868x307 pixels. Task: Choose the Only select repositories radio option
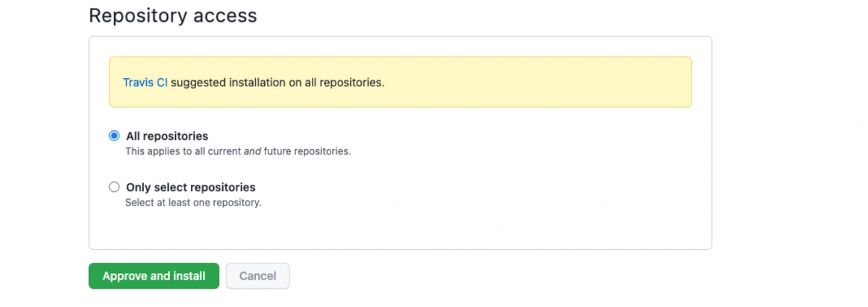coord(114,187)
